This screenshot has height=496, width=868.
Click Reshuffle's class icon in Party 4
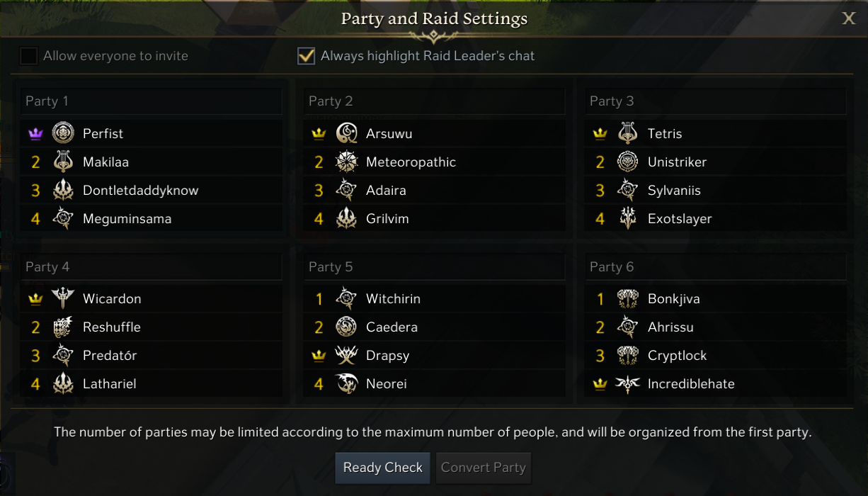63,327
